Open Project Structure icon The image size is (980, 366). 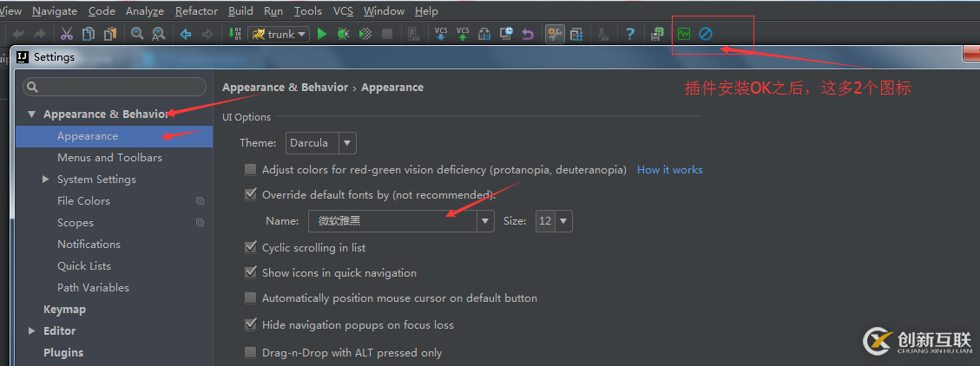click(x=577, y=34)
